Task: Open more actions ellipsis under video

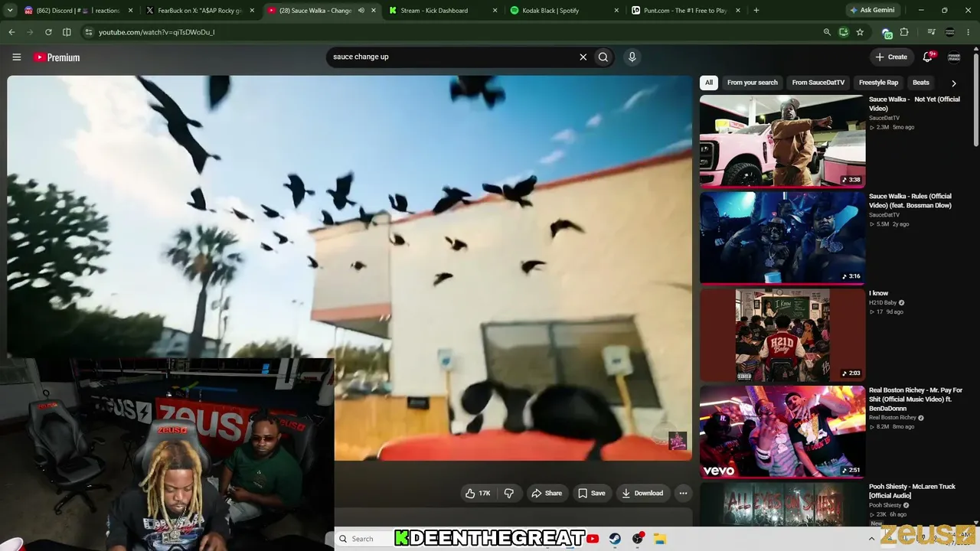Action: coord(683,494)
